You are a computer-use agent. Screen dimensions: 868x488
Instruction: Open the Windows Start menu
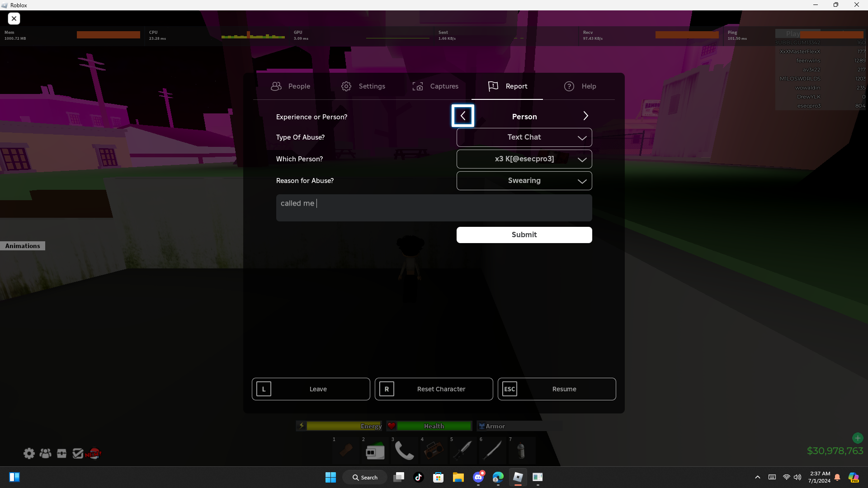pyautogui.click(x=330, y=477)
